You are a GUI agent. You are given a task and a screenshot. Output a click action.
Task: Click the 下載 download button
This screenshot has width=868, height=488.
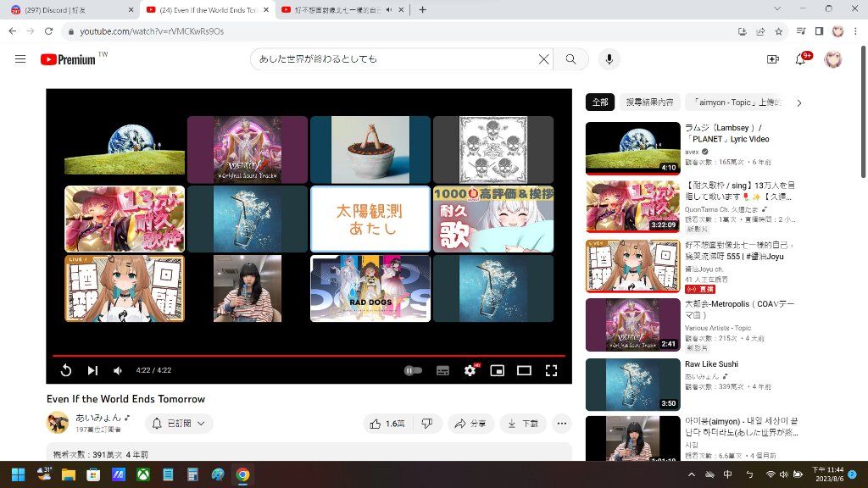(523, 424)
